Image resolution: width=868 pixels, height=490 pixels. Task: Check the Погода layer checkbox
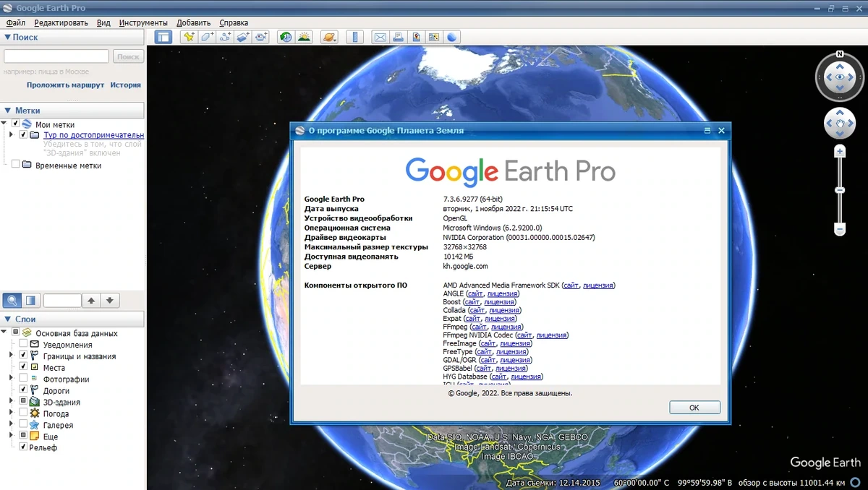pos(24,413)
